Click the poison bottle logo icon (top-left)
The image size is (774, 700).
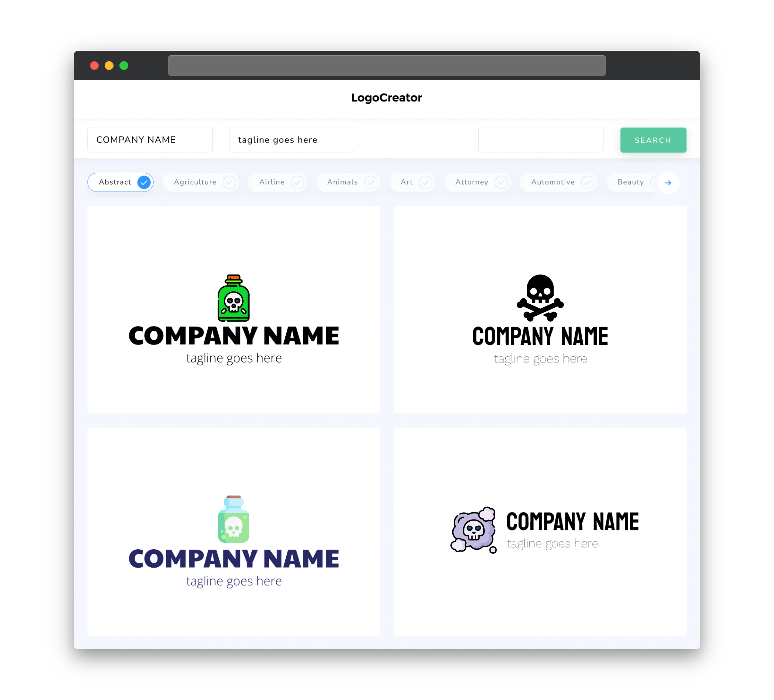(x=234, y=298)
